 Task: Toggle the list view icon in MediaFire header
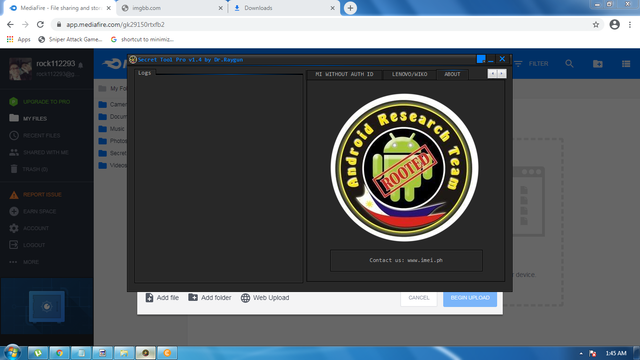coord(626,64)
